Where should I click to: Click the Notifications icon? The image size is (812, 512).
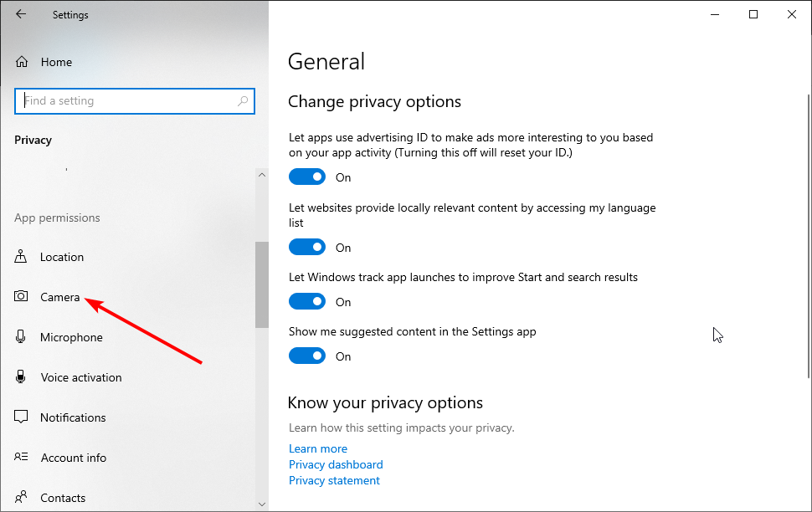22,417
